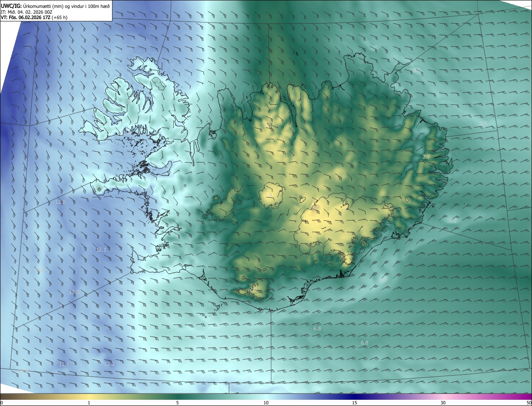This screenshot has height=406, width=532.
Task: Click the initial time line 'IT: Mið. 04. 02. 2026 00Z'
Action: (27, 12)
